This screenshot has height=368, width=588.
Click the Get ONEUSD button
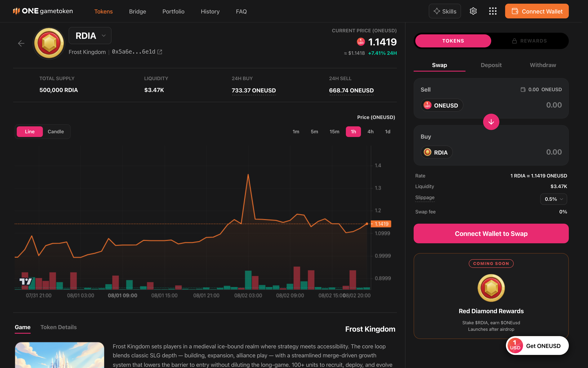(537, 346)
